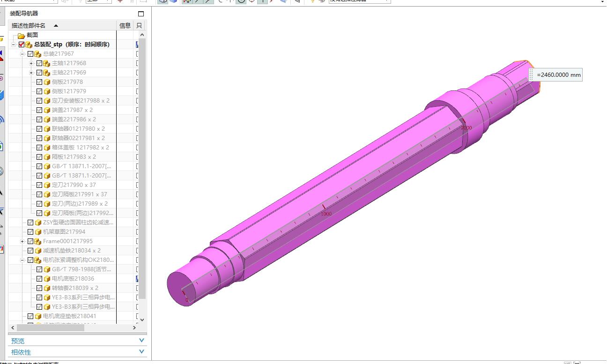The height and width of the screenshot is (364, 607).
Task: Collapse the 总装配_stp root node
Action: click(14, 45)
